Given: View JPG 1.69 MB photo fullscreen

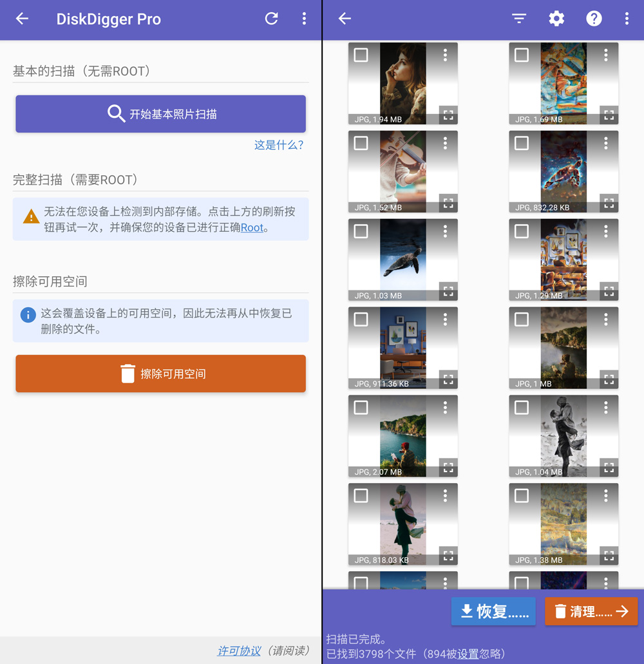Looking at the screenshot, I should point(609,115).
